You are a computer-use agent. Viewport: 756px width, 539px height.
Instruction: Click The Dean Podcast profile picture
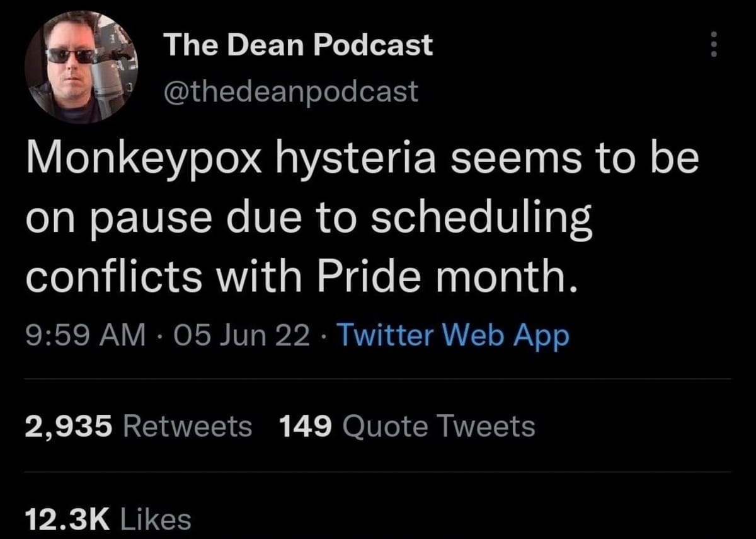click(80, 66)
